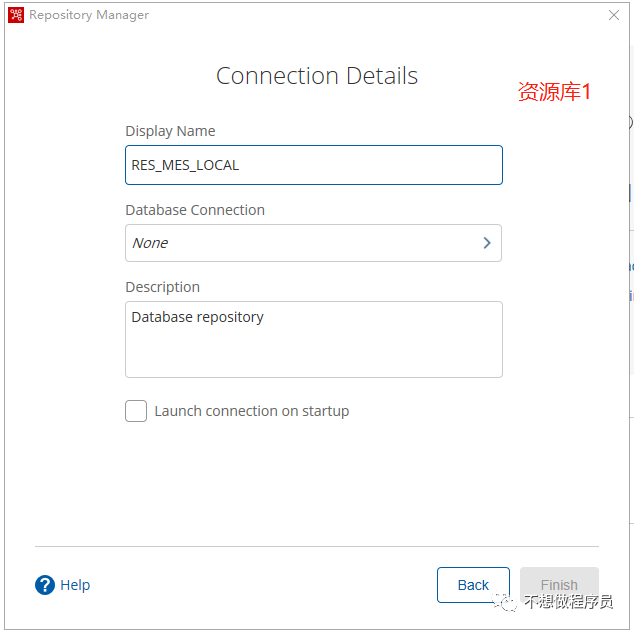Click the '不想做程序员' watermark text
634x630 pixels.
pyautogui.click(x=568, y=602)
